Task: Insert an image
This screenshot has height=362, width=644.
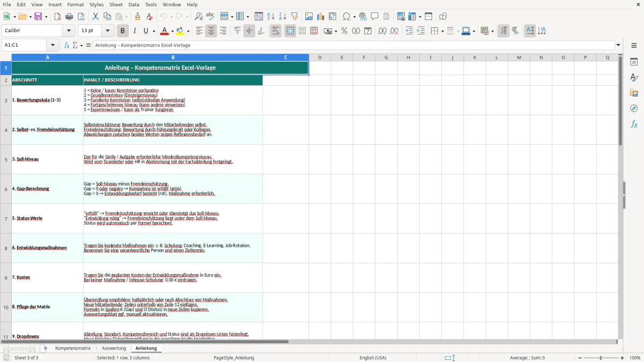Action: (x=309, y=17)
